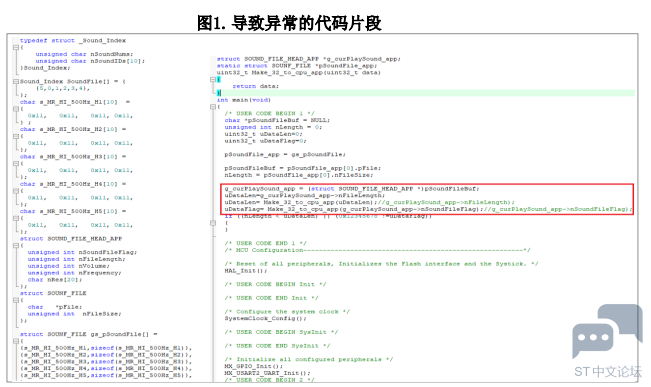Click the declaration 'char s_MR_HI_500Hz_H5[10] ='

click(x=73, y=211)
